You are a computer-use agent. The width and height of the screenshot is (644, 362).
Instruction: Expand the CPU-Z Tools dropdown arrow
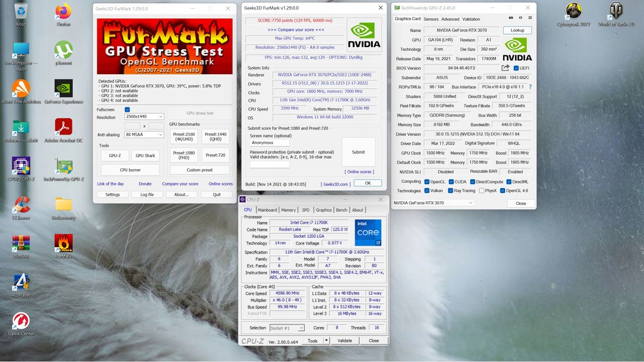[x=326, y=341]
